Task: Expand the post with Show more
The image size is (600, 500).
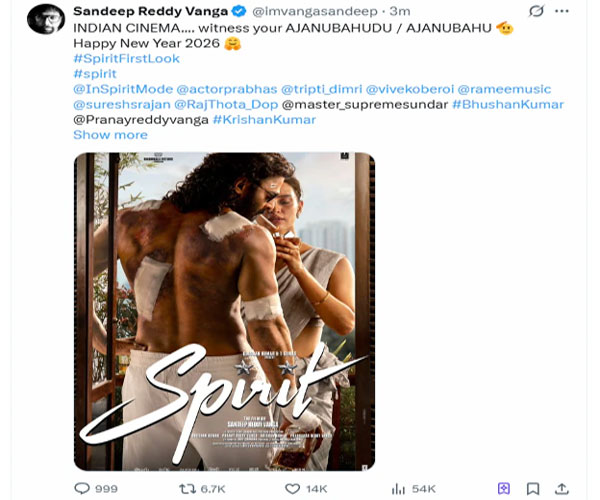Action: [x=110, y=134]
